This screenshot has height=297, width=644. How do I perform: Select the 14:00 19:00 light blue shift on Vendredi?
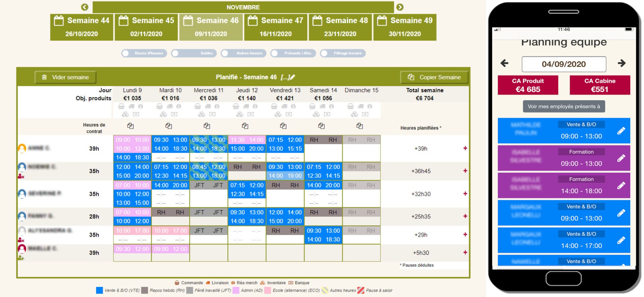point(285,176)
